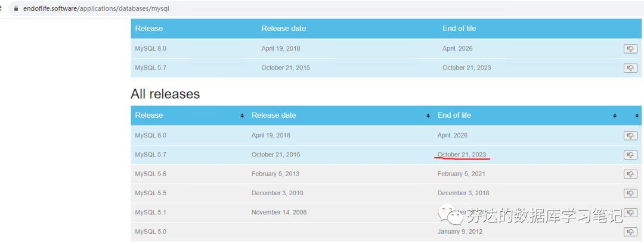Viewport: 644px width, 244px height.
Task: Sort All releases by End of life arrows
Action: [x=614, y=115]
